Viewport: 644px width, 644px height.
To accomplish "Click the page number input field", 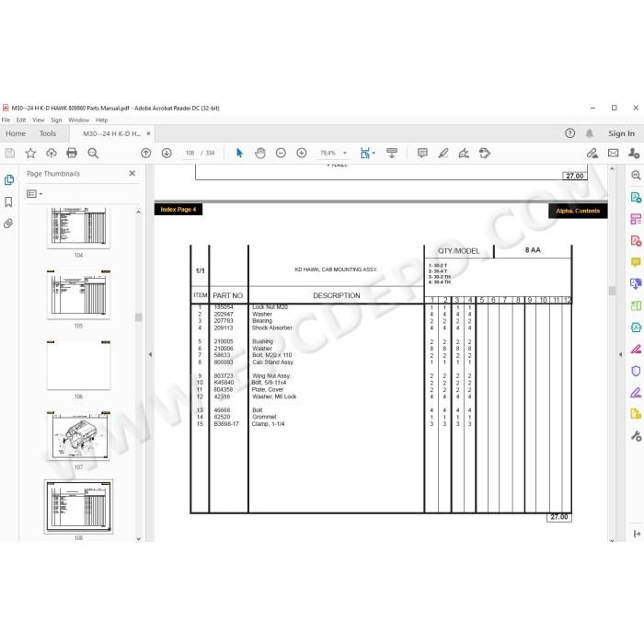I will (190, 154).
